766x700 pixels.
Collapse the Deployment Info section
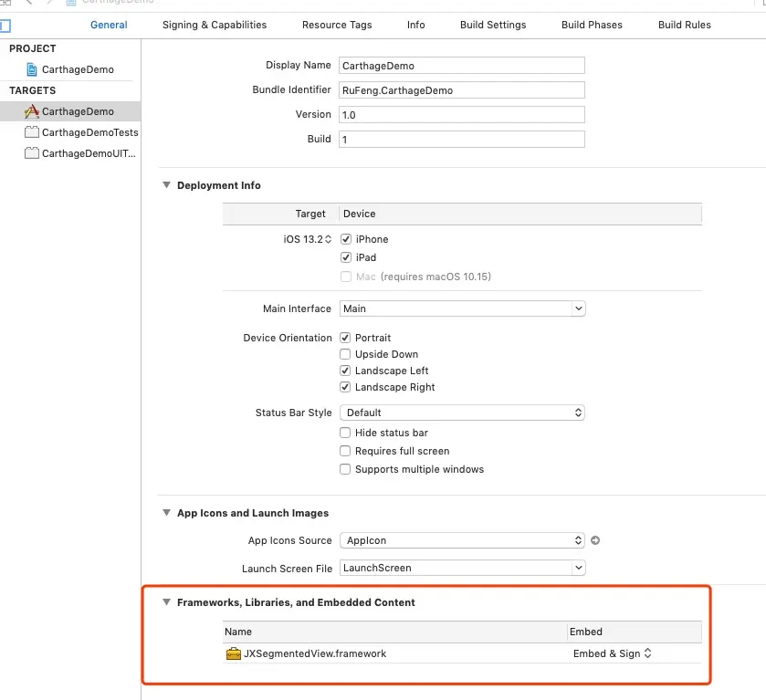[166, 185]
